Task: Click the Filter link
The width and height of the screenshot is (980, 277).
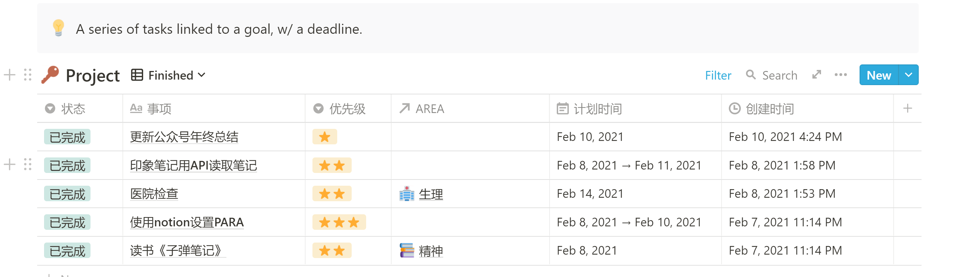Action: (718, 75)
